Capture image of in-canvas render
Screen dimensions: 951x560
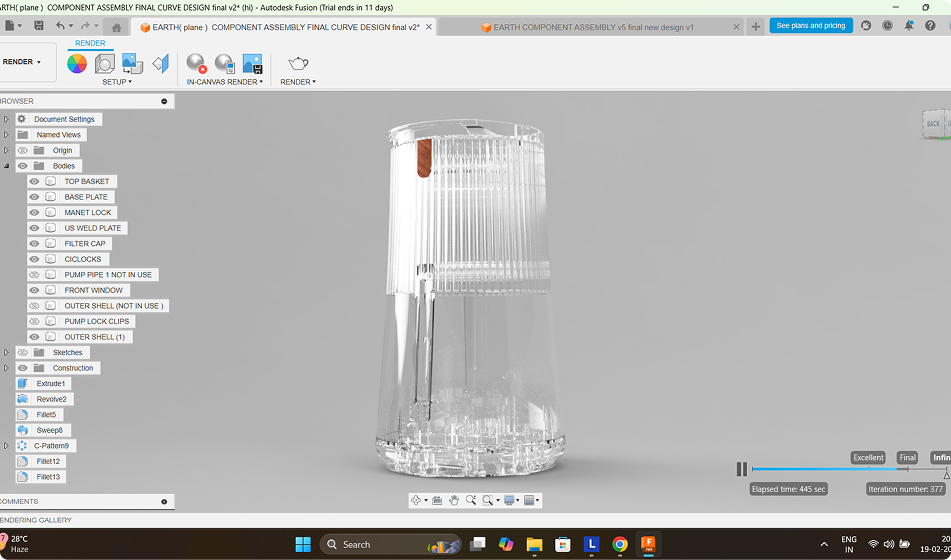pos(252,64)
